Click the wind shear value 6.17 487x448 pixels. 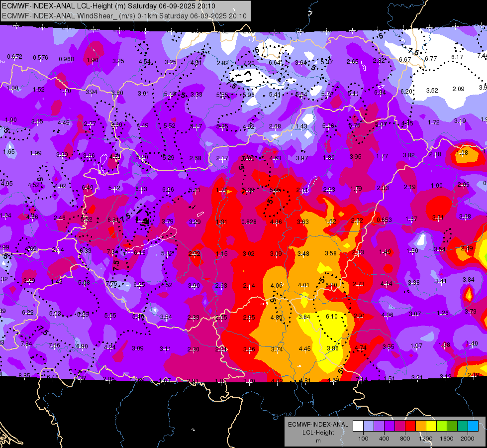point(457,57)
